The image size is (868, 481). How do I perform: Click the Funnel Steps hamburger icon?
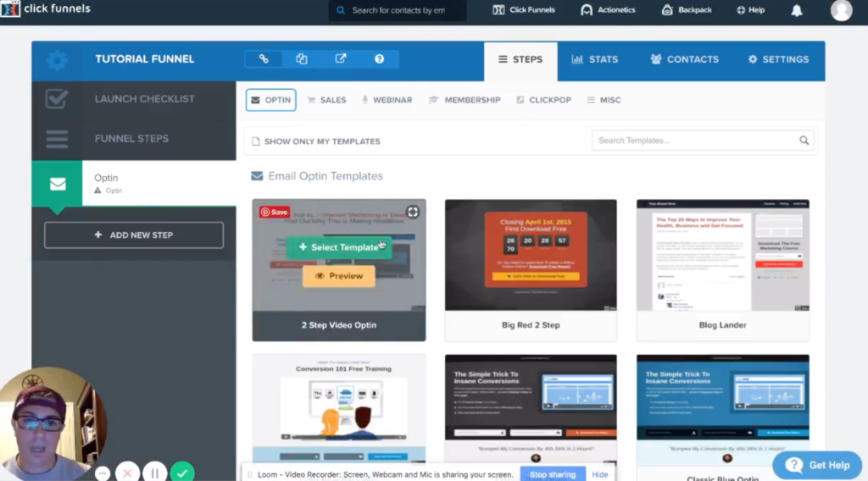click(x=57, y=139)
